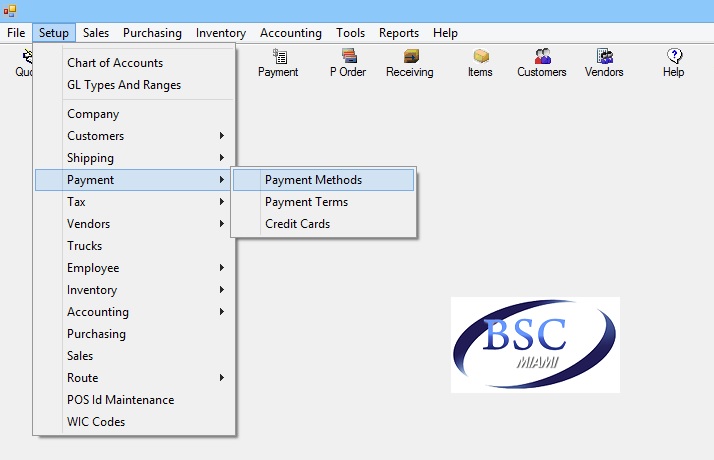Close the Setup menu from menu bar

point(54,33)
